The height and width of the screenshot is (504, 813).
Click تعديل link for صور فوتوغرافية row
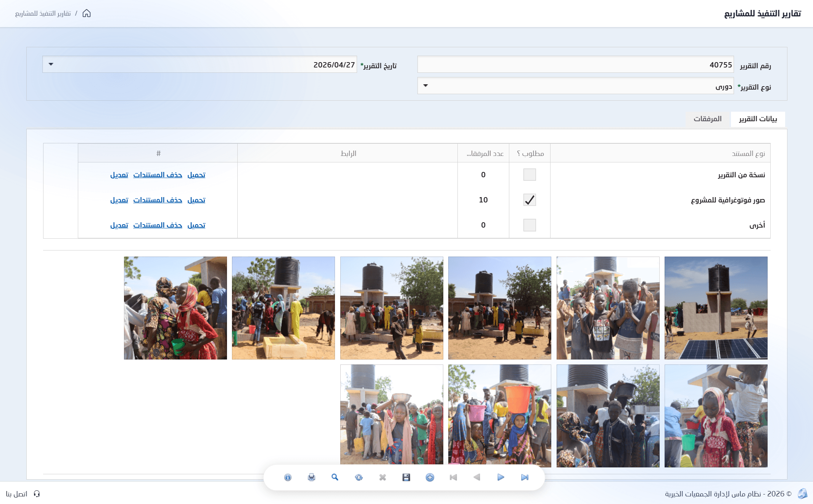point(119,200)
